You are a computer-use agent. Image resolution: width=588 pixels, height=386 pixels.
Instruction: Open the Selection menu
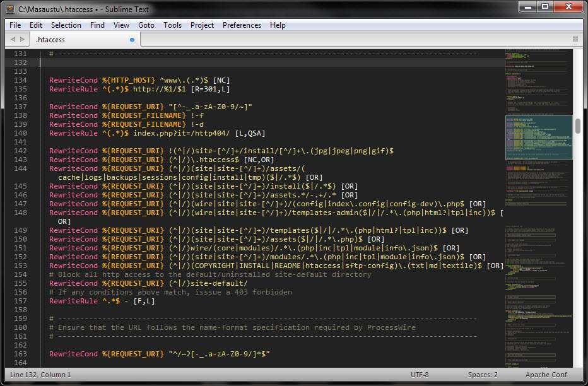pyautogui.click(x=66, y=25)
